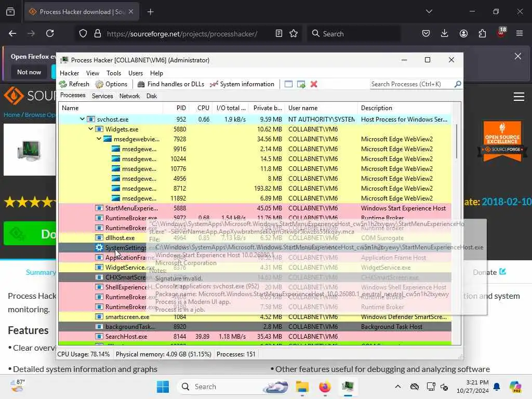Image resolution: width=532 pixels, height=399 pixels.
Task: Sort by the Name column header
Action: coord(111,108)
